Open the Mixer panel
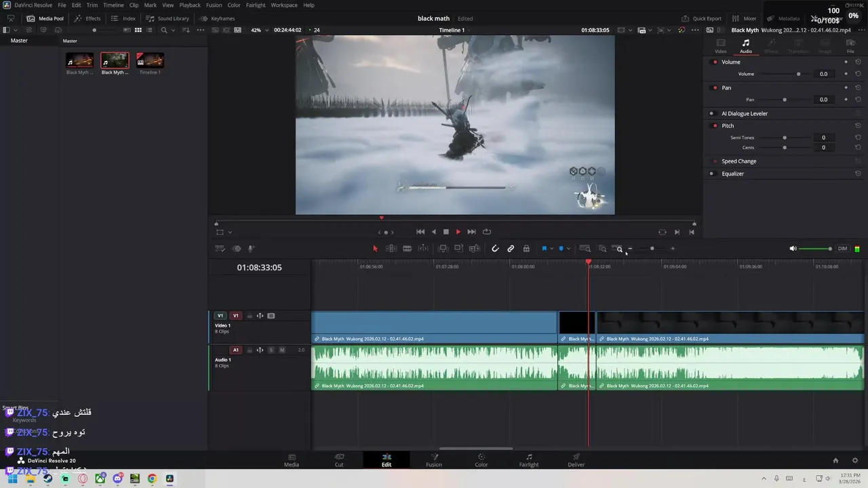868x488 pixels. [744, 18]
